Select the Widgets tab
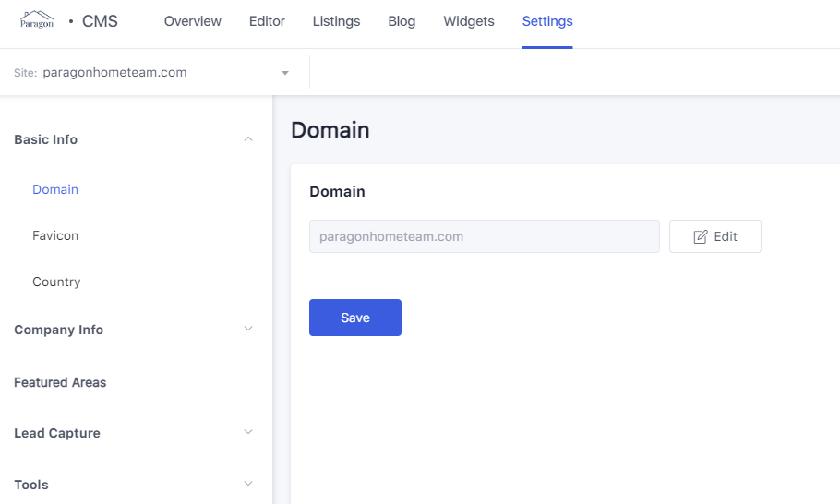This screenshot has width=840, height=504. [x=469, y=21]
